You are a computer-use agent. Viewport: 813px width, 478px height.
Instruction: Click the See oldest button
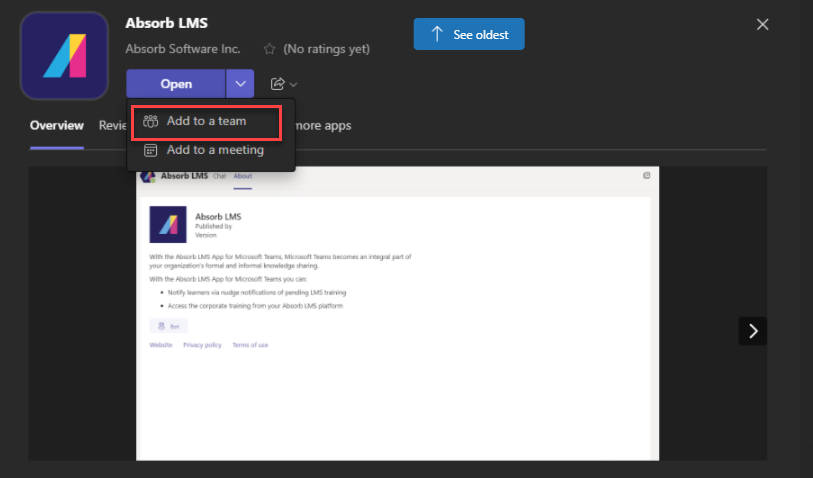[469, 34]
